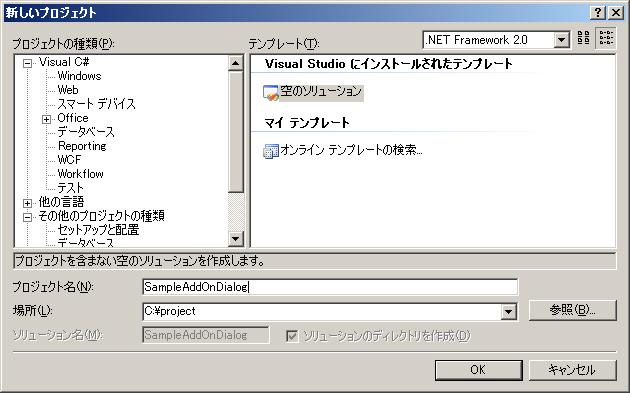The width and height of the screenshot is (630, 393).
Task: Open オンライン テンプレートの検索 icon
Action: 271,151
